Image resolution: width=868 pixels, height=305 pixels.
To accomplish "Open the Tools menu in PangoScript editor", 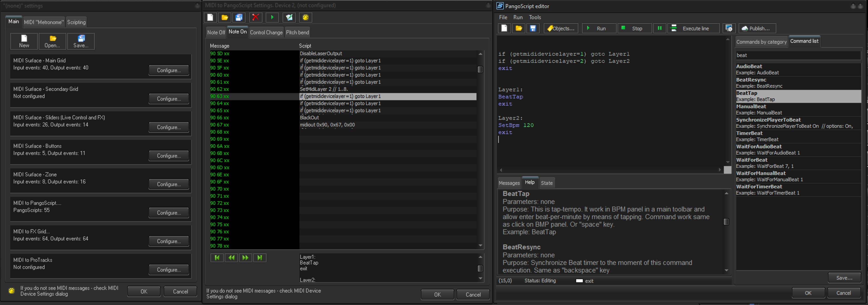I will click(535, 17).
